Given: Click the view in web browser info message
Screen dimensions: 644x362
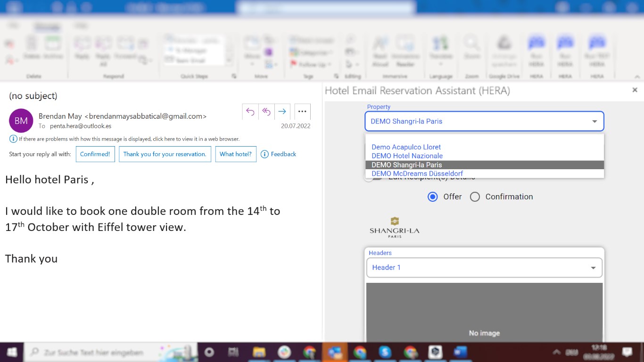Looking at the screenshot, I should coord(124,139).
